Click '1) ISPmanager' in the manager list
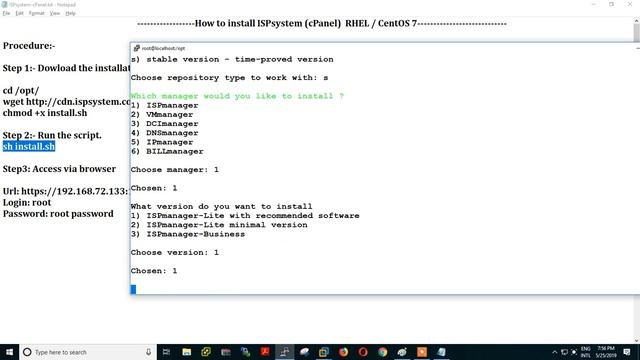 [164, 105]
